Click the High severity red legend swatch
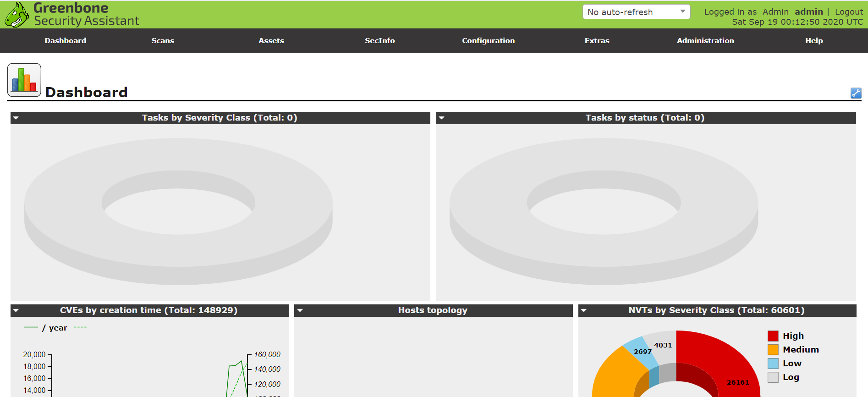Image resolution: width=868 pixels, height=397 pixels. 773,336
